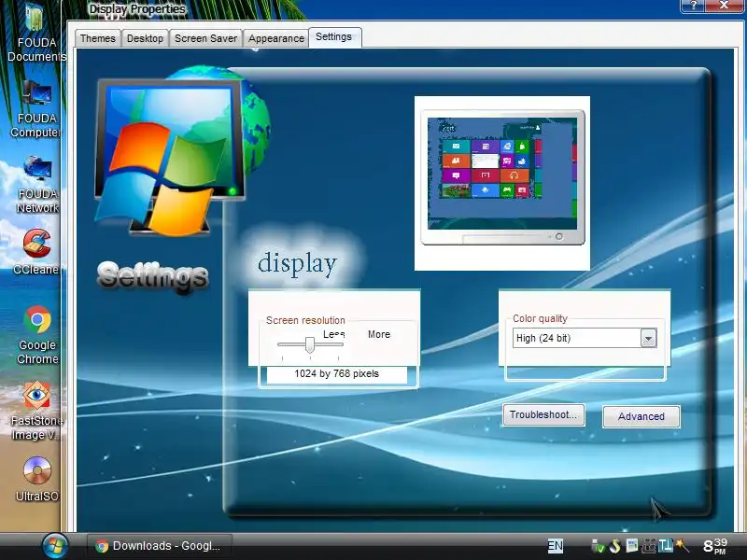Launch UltraISO desktop shortcut
The height and width of the screenshot is (560, 747).
pos(37,479)
